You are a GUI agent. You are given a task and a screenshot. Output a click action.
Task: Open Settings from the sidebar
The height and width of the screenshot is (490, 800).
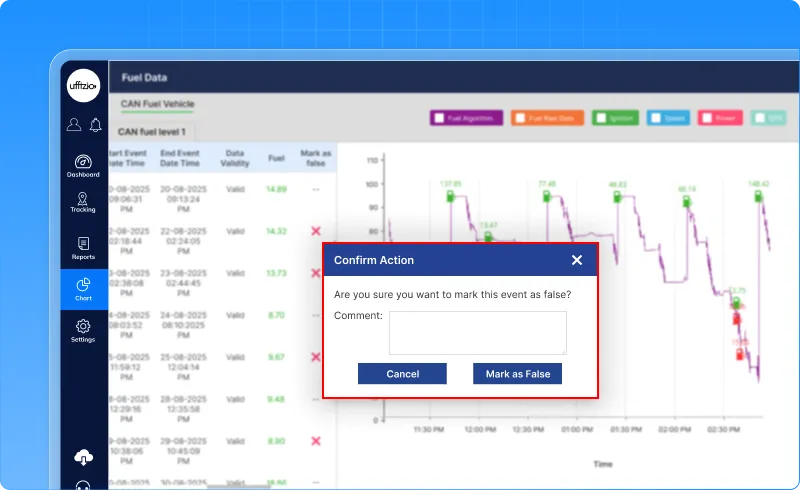(x=83, y=330)
